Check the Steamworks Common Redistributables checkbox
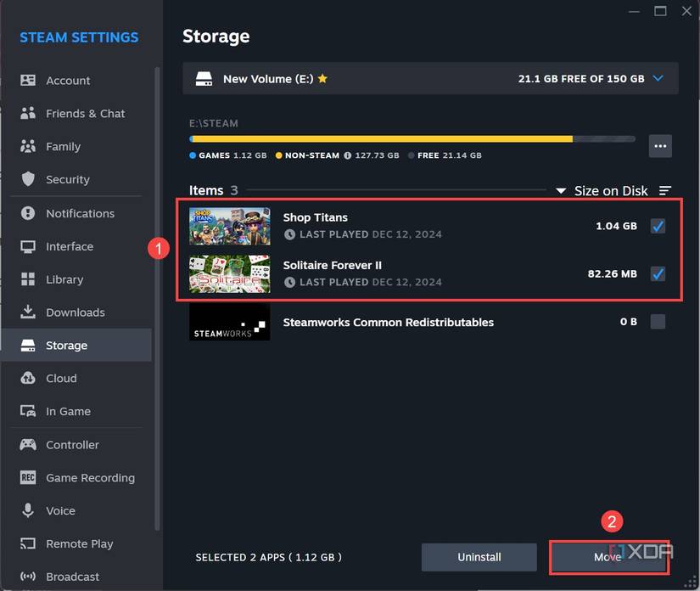700x591 pixels. pyautogui.click(x=658, y=322)
